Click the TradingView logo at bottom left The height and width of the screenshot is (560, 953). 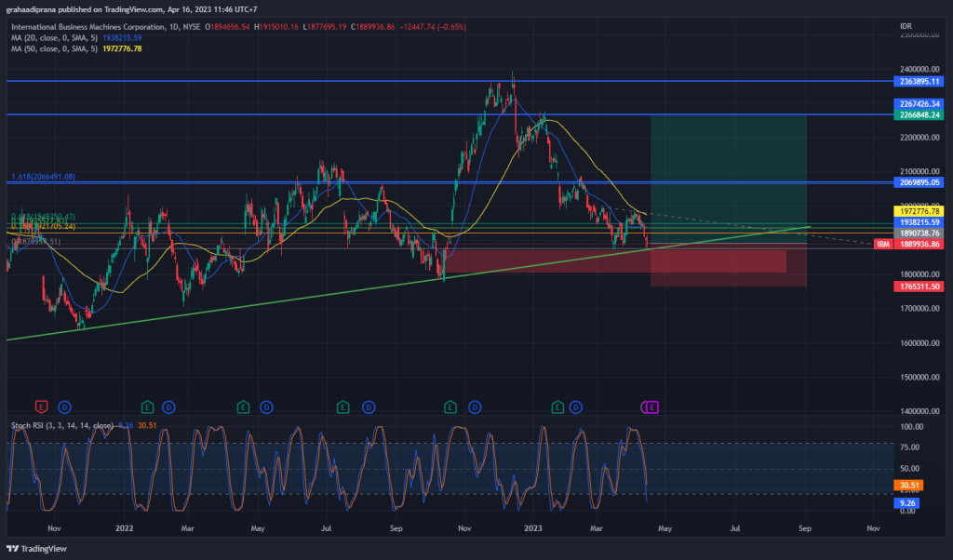(36, 549)
